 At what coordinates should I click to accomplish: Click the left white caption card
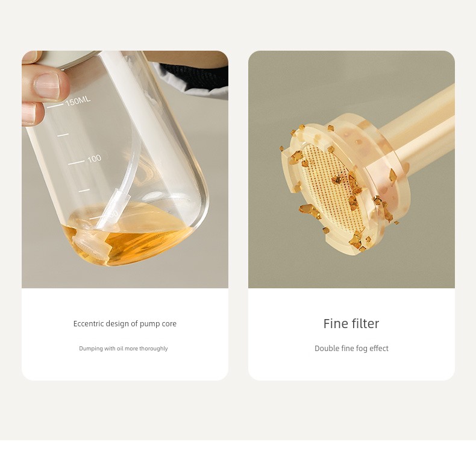pyautogui.click(x=125, y=334)
